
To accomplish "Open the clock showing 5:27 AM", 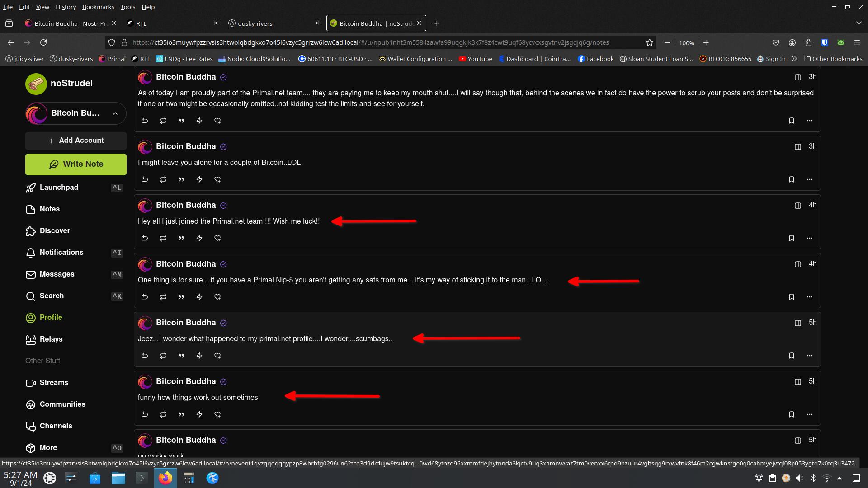I will 20,479.
